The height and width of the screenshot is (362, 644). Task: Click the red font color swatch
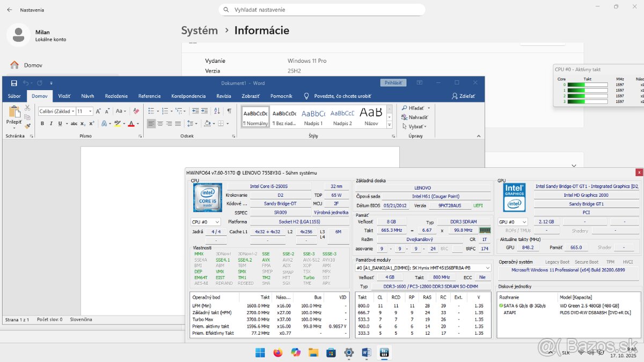pos(130,124)
